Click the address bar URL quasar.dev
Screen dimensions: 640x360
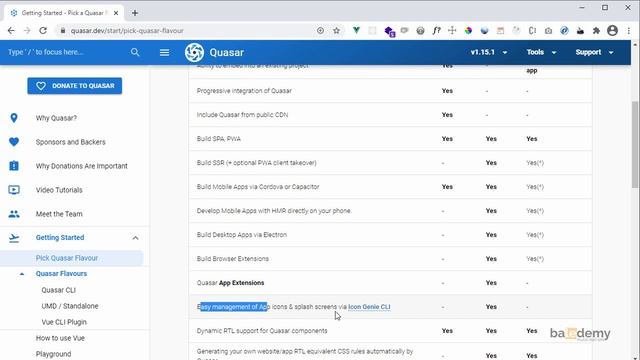pyautogui.click(x=127, y=31)
